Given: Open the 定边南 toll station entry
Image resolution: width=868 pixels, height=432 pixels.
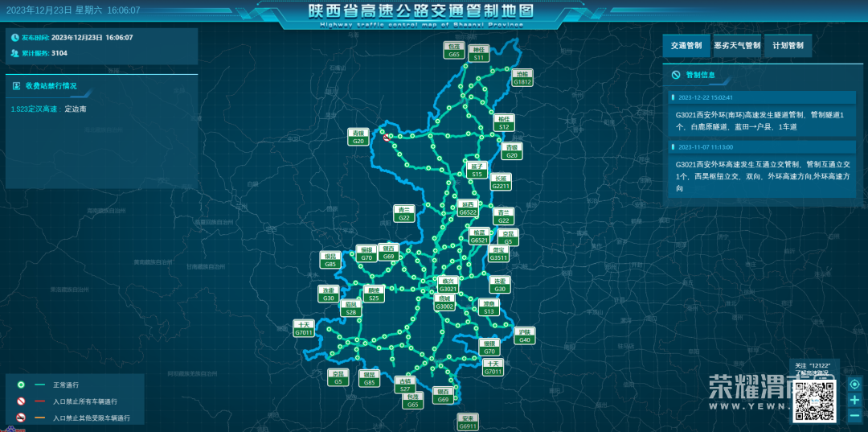Looking at the screenshot, I should 76,109.
